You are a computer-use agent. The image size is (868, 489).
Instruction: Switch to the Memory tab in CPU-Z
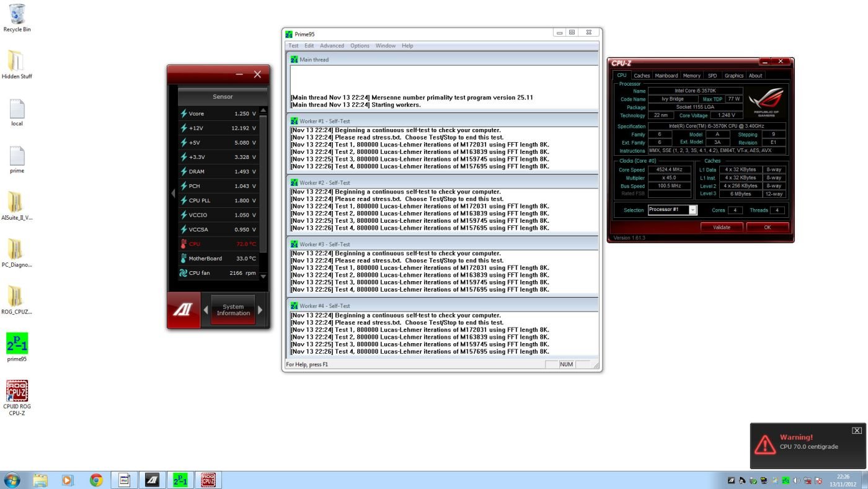[692, 76]
